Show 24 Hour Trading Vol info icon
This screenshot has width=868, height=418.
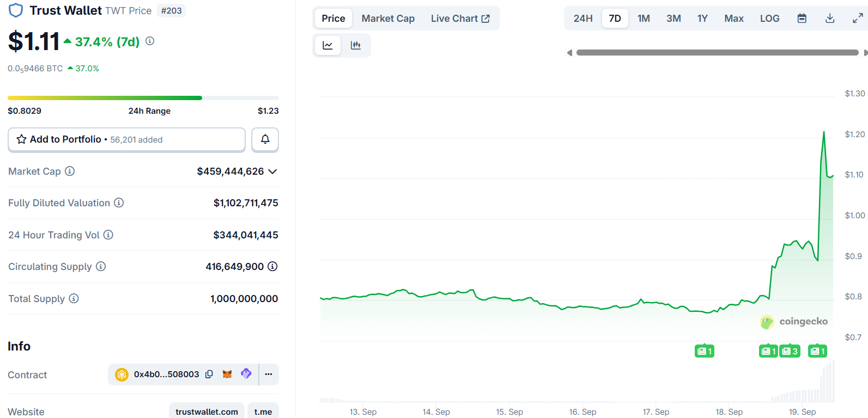tap(108, 235)
